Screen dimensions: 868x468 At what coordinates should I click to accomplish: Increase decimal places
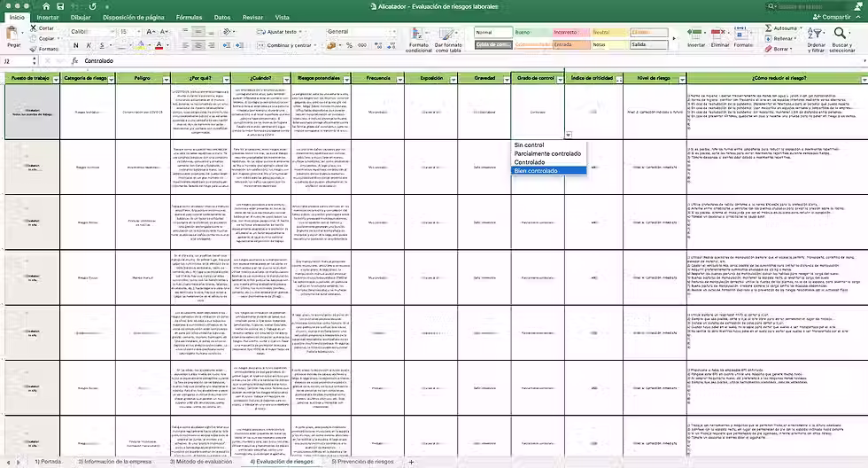click(378, 45)
